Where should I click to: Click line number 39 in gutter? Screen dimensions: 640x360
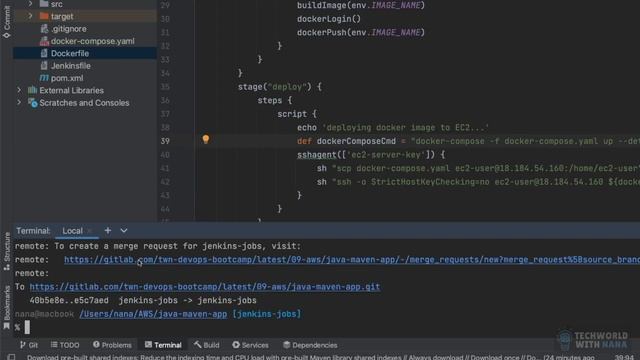[165, 141]
